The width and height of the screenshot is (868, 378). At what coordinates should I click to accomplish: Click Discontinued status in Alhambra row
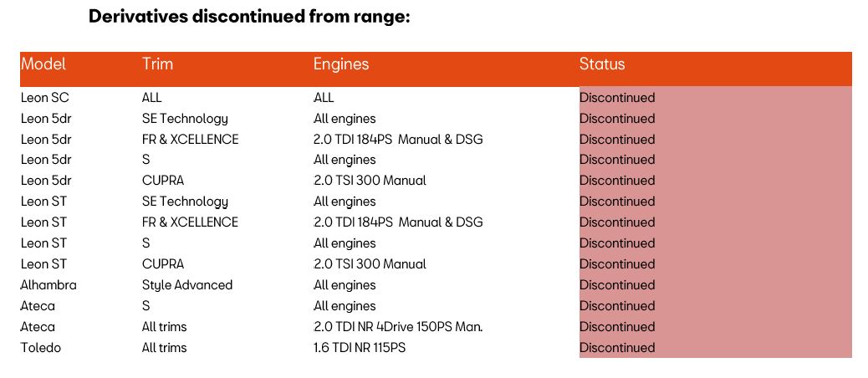pyautogui.click(x=617, y=285)
